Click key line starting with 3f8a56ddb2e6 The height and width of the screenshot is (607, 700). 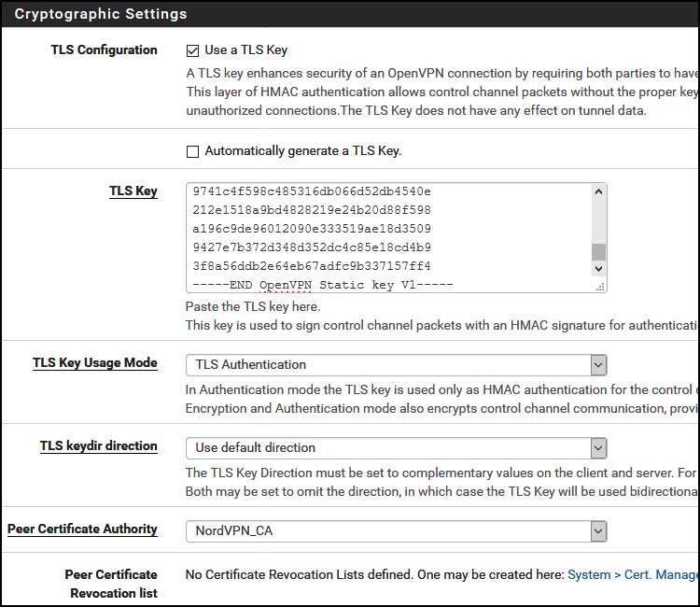click(x=312, y=266)
